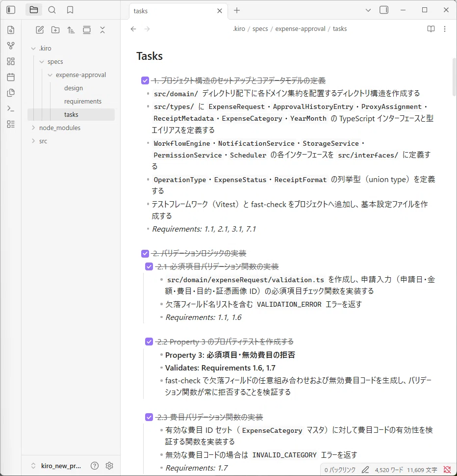Screen dimensions: 457x476
Task: Toggle the 2.3 category validation checkbox
Action: click(x=149, y=417)
